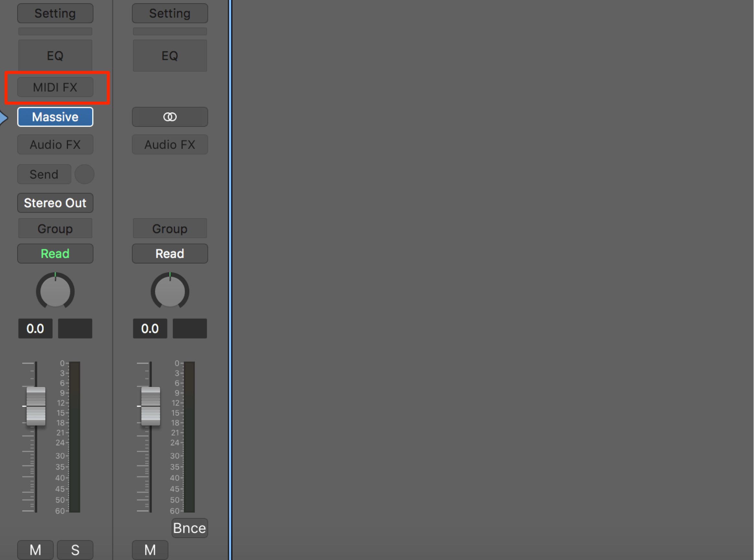Change the white Read automation mode
Image resolution: width=754 pixels, height=560 pixels.
[170, 253]
